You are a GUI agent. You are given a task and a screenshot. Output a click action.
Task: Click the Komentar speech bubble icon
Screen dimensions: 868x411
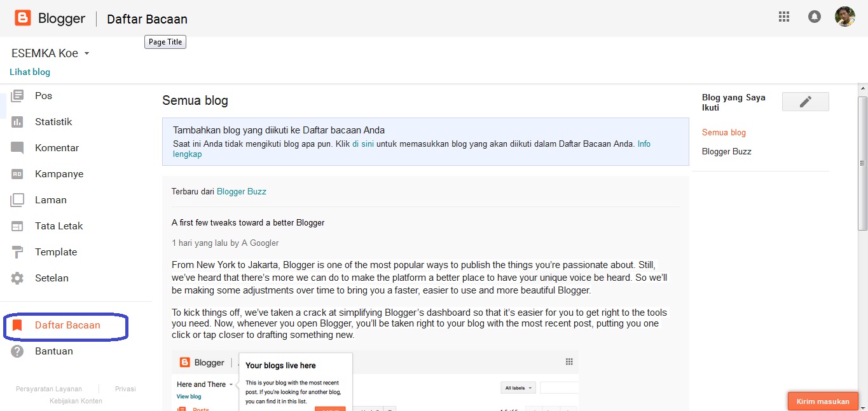(x=17, y=148)
